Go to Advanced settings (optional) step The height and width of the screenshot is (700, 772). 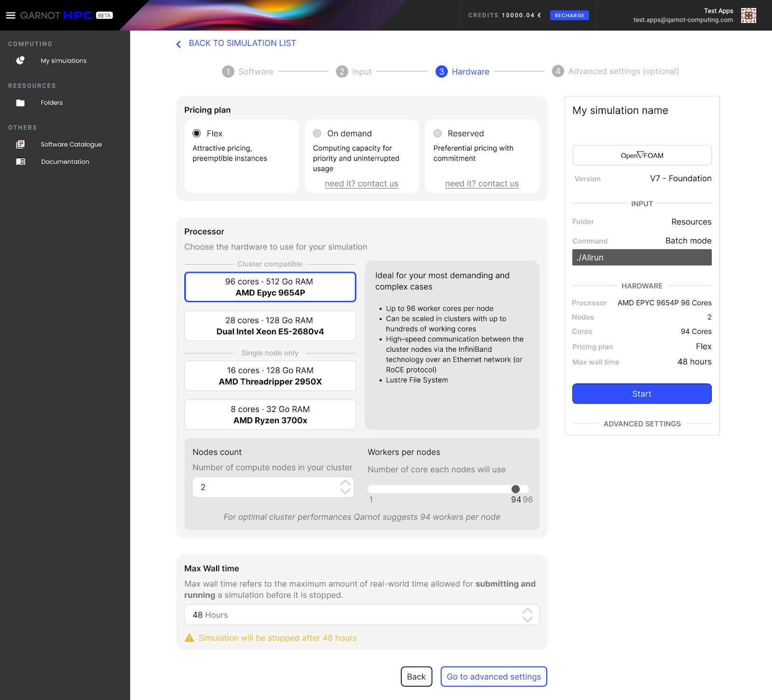(x=623, y=71)
